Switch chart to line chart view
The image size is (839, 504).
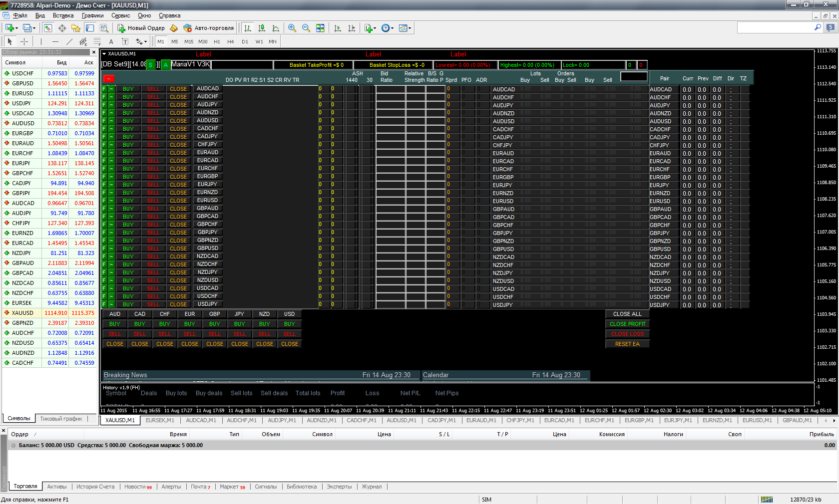(x=275, y=28)
